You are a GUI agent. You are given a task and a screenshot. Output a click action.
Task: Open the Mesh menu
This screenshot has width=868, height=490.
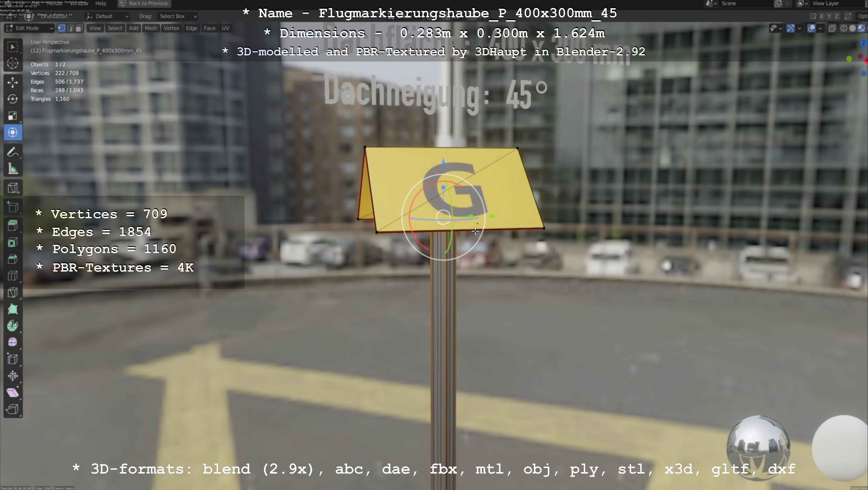click(151, 28)
